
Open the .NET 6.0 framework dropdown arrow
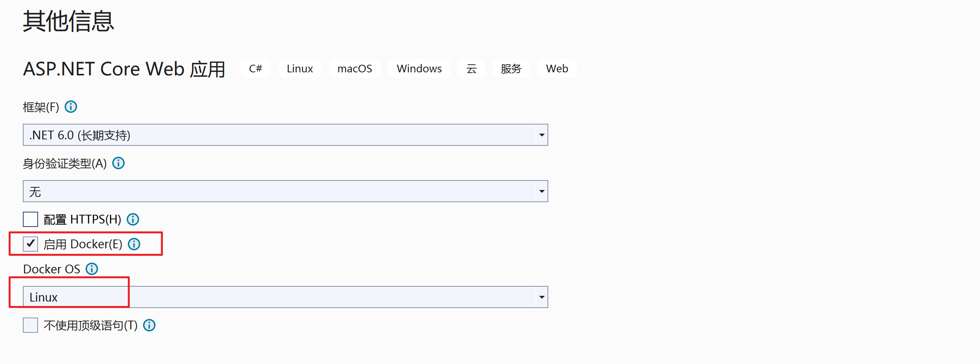click(x=541, y=135)
